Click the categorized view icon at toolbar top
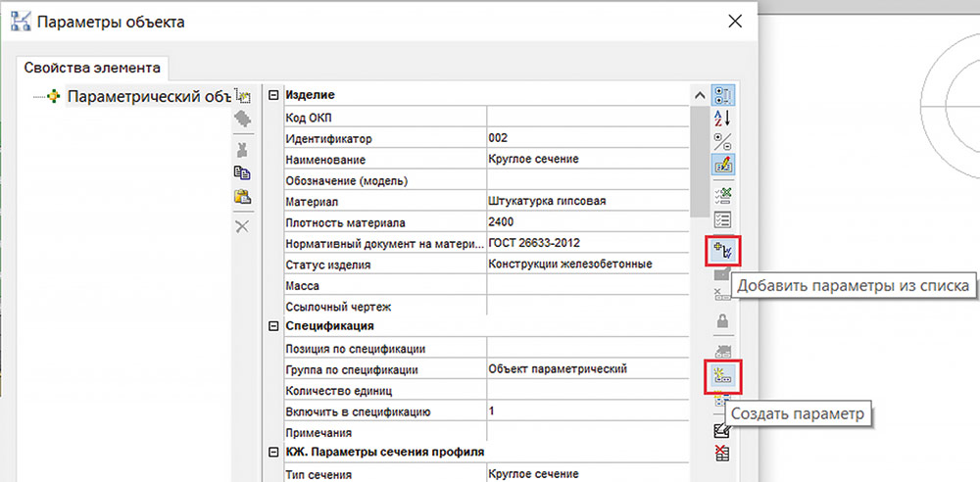The image size is (980, 482). coord(724,96)
